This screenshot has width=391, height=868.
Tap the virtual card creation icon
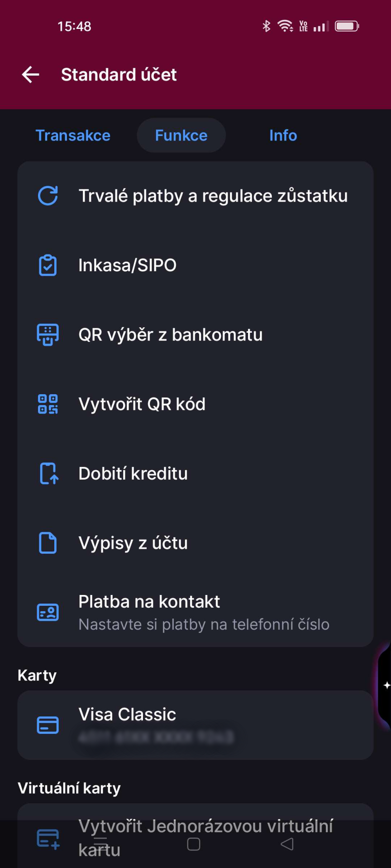pyautogui.click(x=48, y=837)
